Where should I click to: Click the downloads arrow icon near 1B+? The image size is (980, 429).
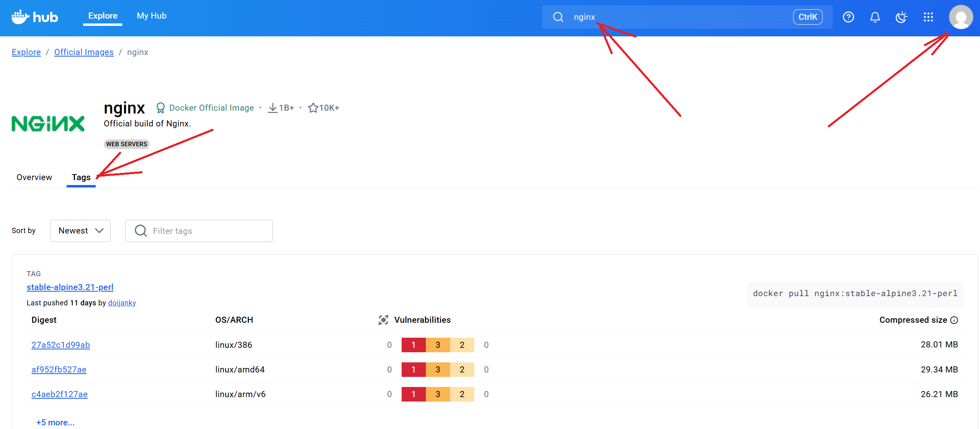pyautogui.click(x=273, y=108)
